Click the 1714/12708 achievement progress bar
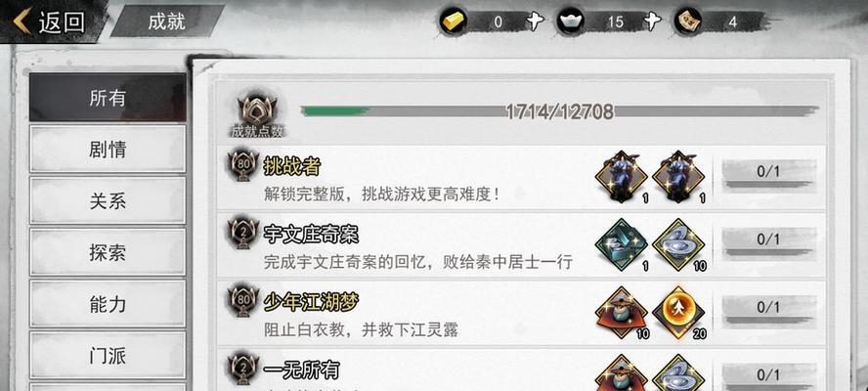This screenshot has height=391, width=868. point(559,111)
